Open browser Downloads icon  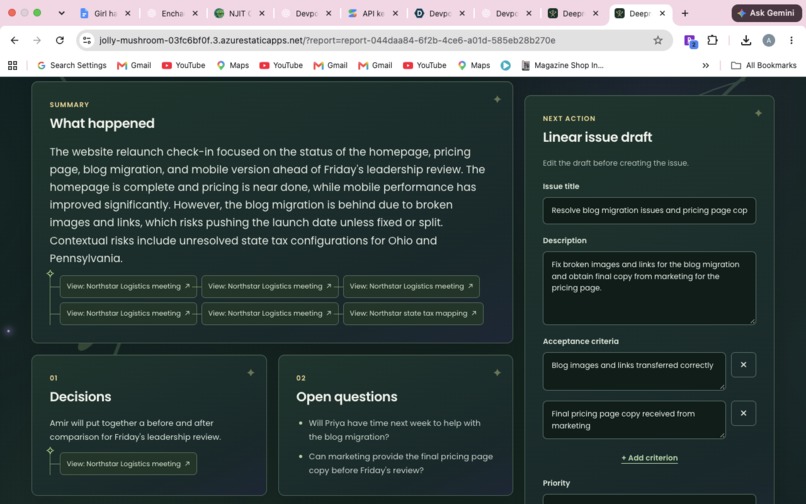click(746, 40)
